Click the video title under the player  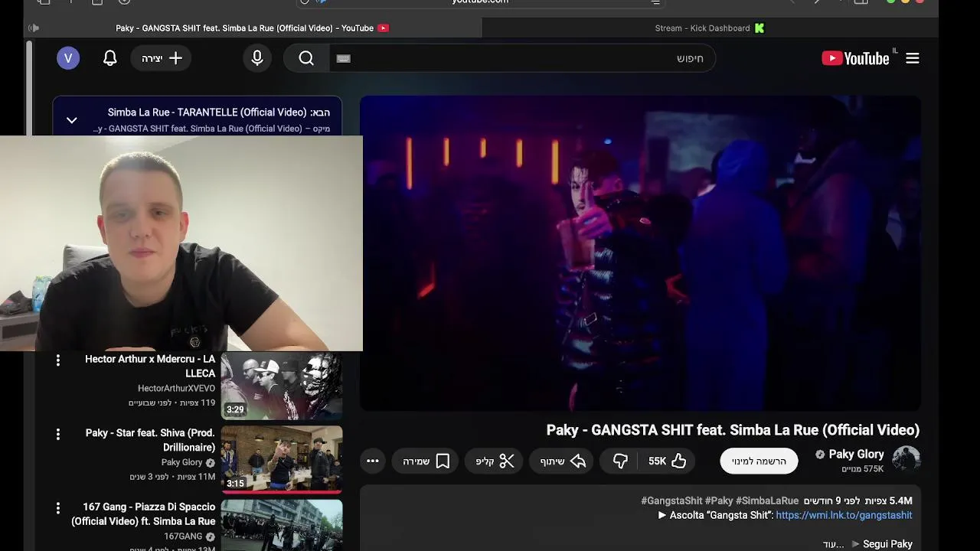pyautogui.click(x=733, y=430)
